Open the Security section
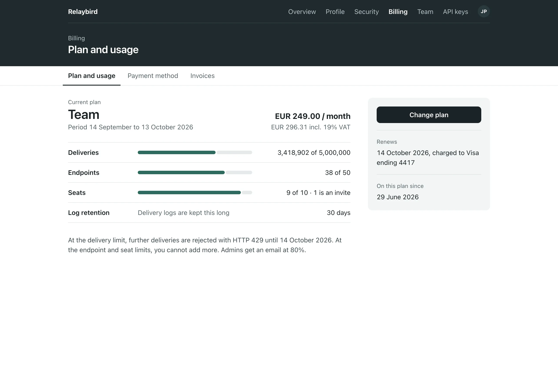558x392 pixels. (x=366, y=12)
